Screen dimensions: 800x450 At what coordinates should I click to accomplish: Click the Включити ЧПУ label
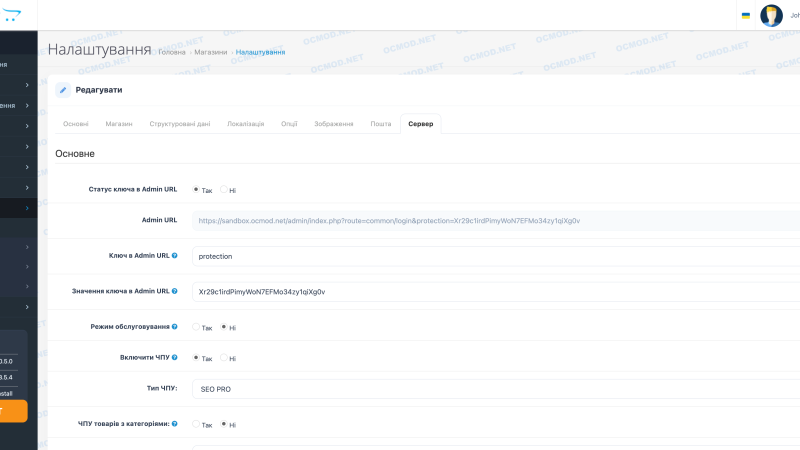145,358
